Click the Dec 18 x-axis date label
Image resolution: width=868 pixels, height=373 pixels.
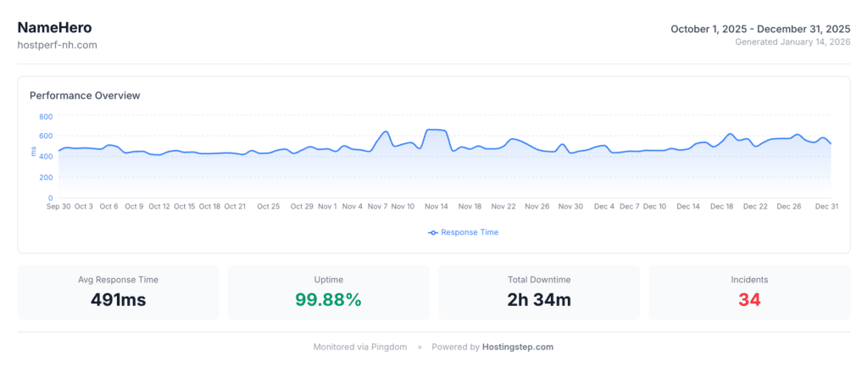click(x=722, y=206)
